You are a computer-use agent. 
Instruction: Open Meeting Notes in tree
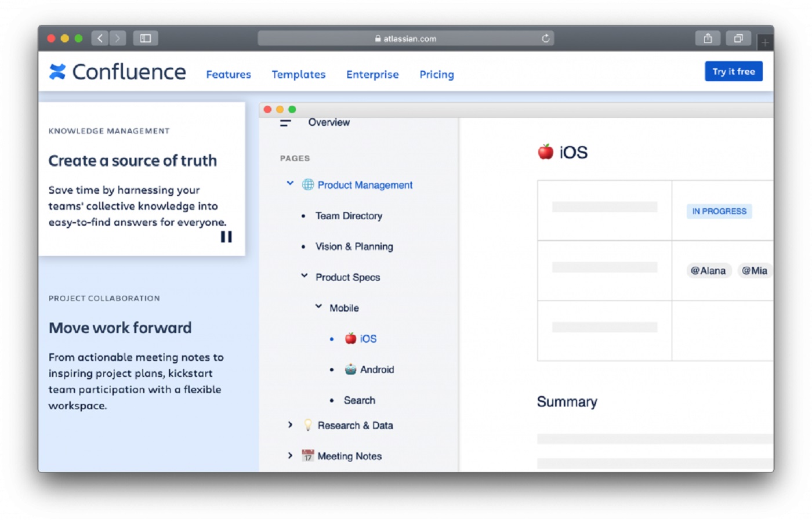click(349, 456)
